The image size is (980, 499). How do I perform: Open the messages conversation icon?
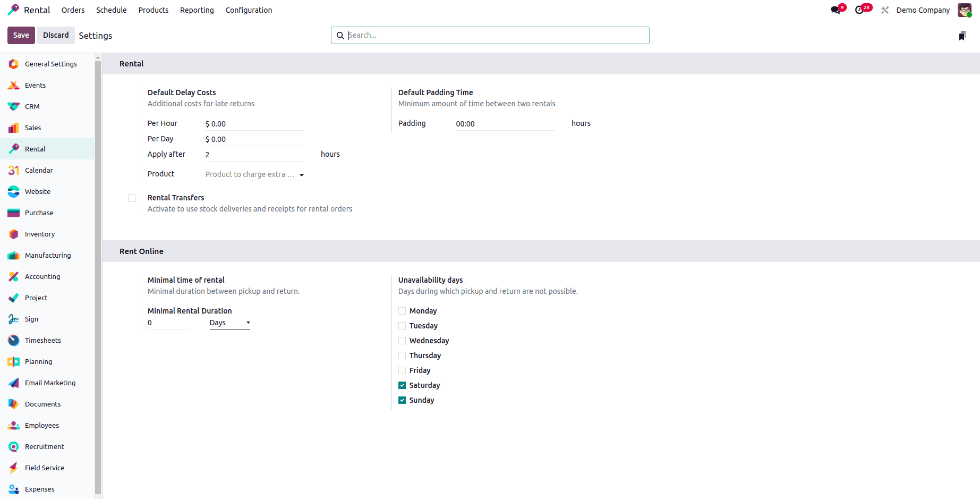coord(836,10)
